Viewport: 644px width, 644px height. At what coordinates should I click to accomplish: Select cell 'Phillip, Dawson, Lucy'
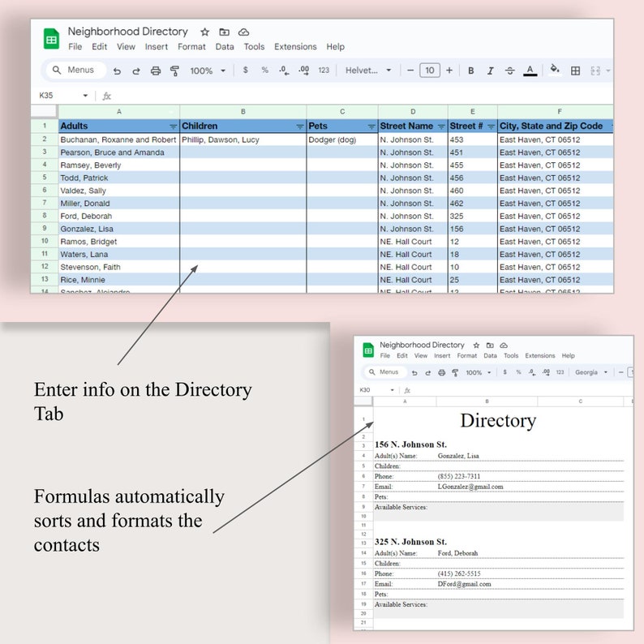(243, 140)
